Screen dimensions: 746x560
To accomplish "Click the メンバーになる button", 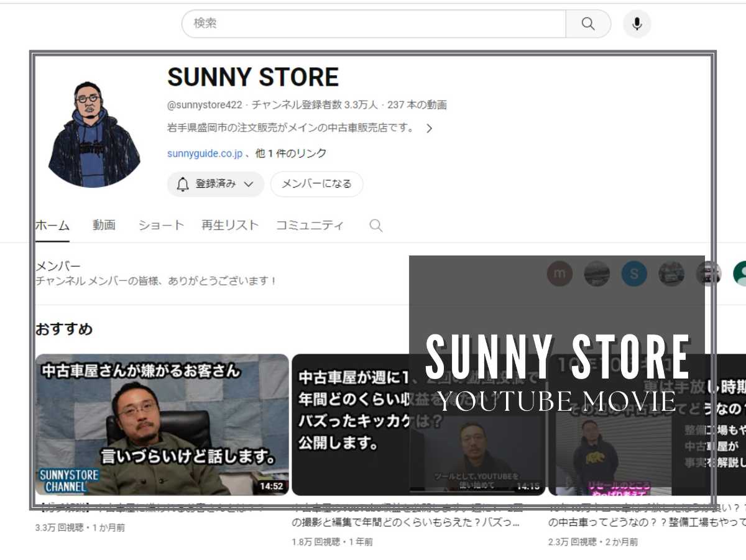I will click(317, 184).
